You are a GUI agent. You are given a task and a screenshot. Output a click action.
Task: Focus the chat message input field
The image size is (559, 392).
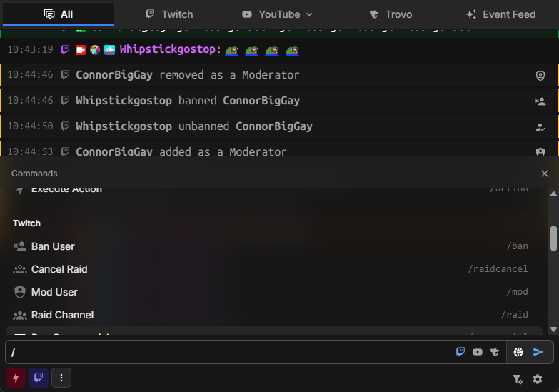[x=230, y=352]
